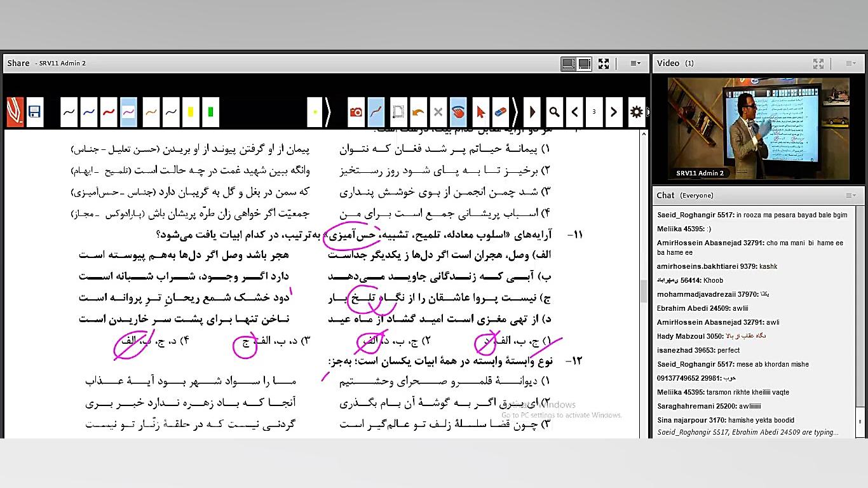Open the Video panel options menu
This screenshot has width=868, height=488.
click(850, 63)
